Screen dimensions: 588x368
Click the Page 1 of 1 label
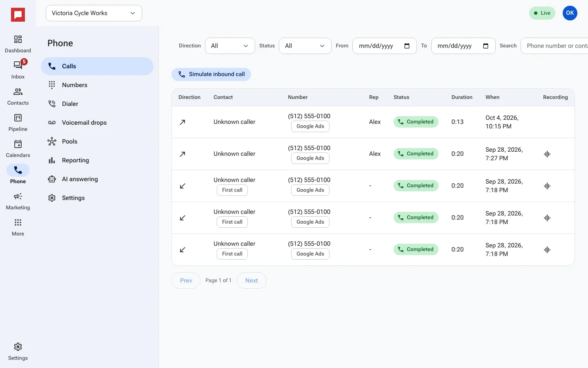point(218,280)
